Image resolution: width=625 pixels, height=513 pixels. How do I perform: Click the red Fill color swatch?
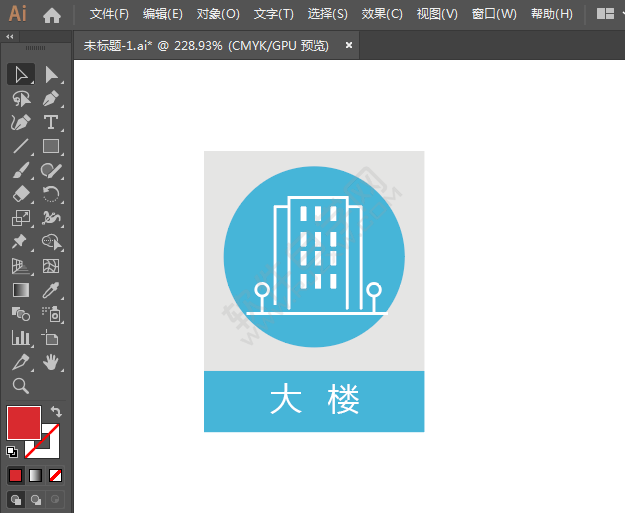23,422
